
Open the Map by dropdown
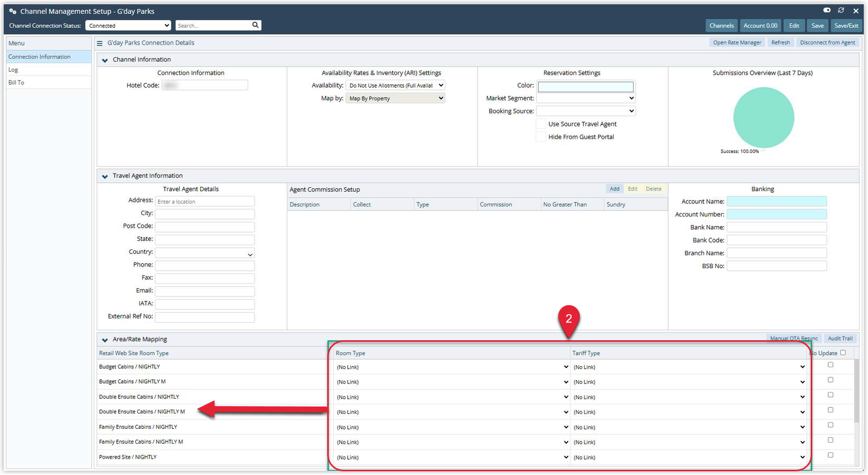(395, 98)
